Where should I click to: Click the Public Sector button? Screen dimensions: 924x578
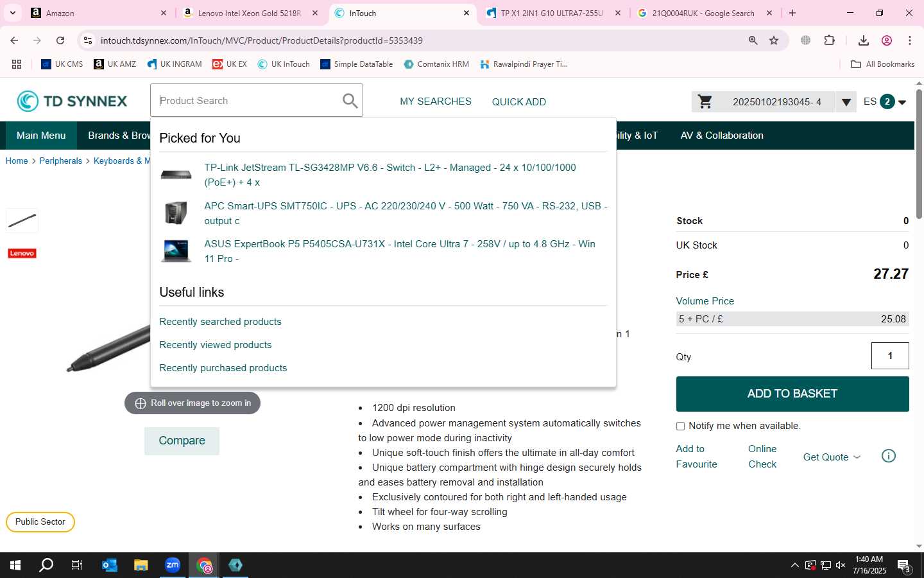tap(40, 521)
